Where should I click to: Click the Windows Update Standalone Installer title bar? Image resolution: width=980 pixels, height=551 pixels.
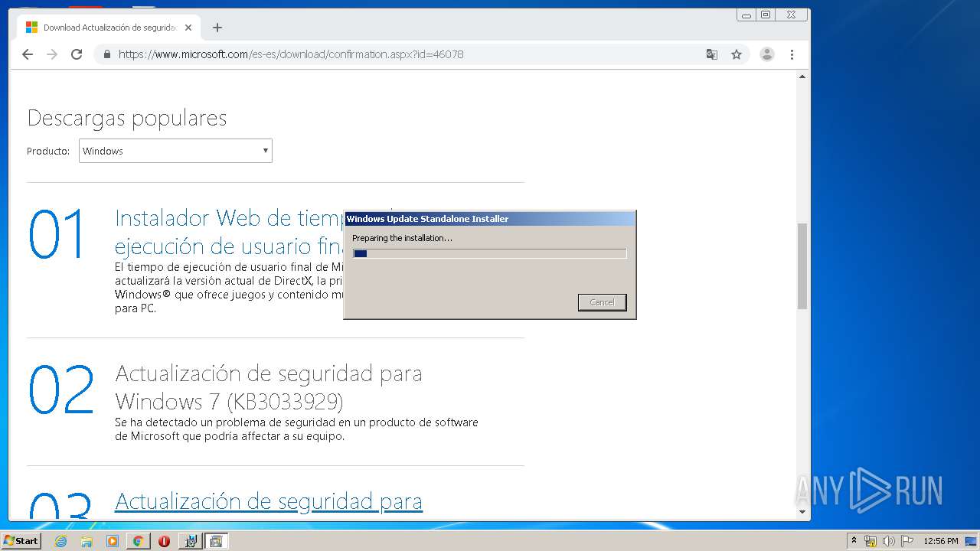[490, 219]
